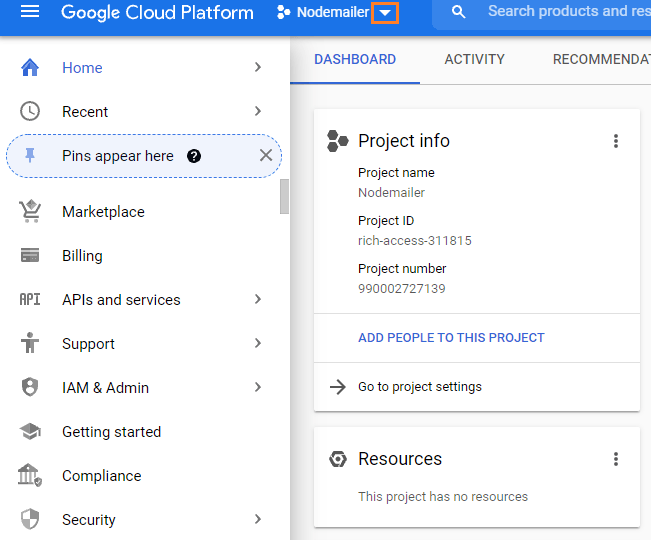Click project hexagon icon beside Nodemailer
651x540 pixels.
pyautogui.click(x=284, y=12)
